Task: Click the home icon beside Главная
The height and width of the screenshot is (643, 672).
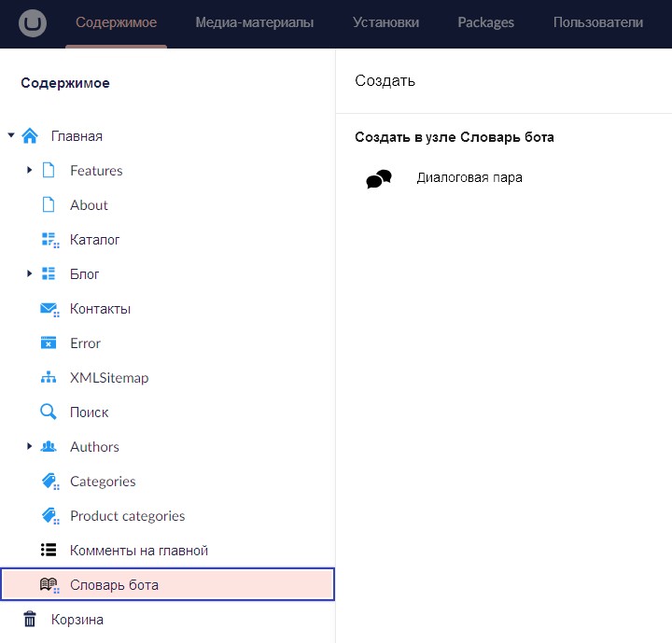Action: point(30,136)
